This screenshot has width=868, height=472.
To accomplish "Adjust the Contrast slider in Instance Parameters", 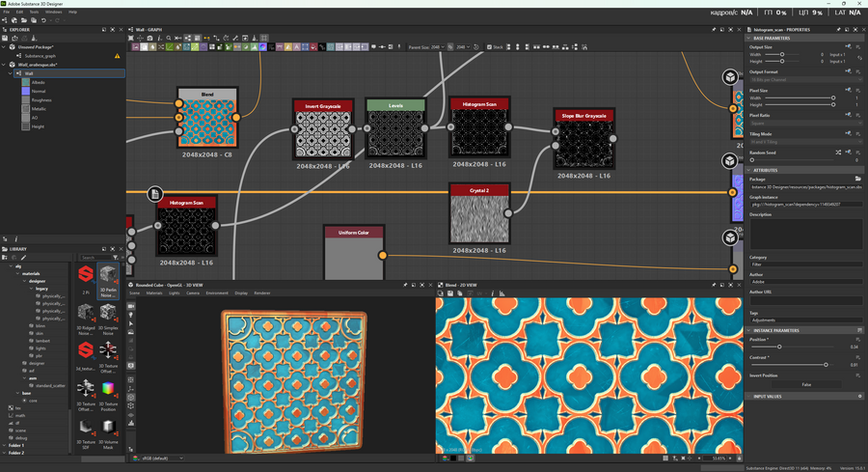I will click(x=826, y=365).
